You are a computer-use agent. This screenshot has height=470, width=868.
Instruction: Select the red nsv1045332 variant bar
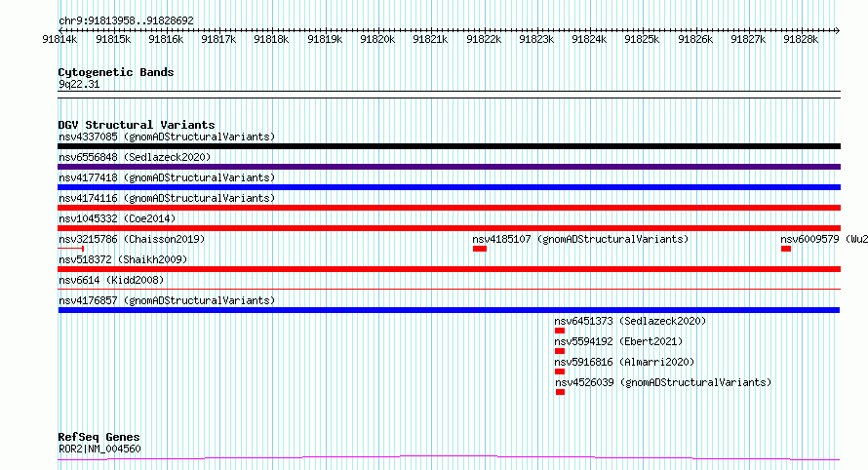click(x=449, y=228)
